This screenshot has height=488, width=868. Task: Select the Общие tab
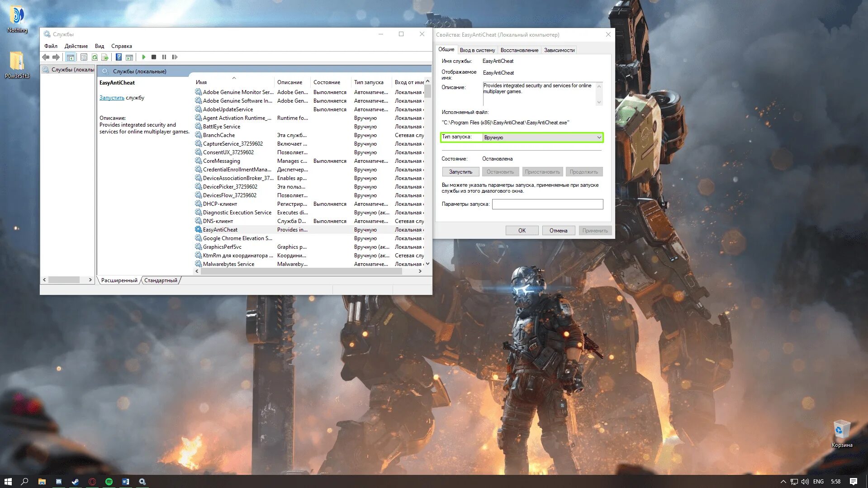click(446, 49)
